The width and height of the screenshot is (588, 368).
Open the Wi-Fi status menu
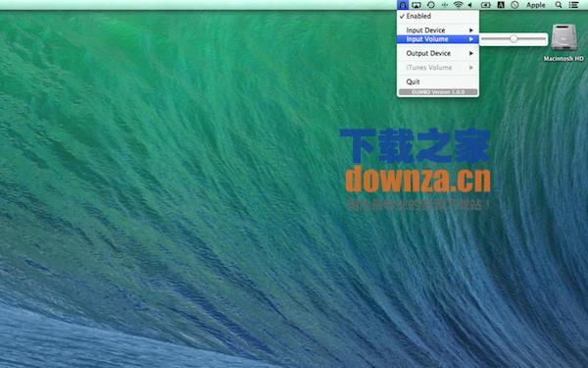pos(458,5)
